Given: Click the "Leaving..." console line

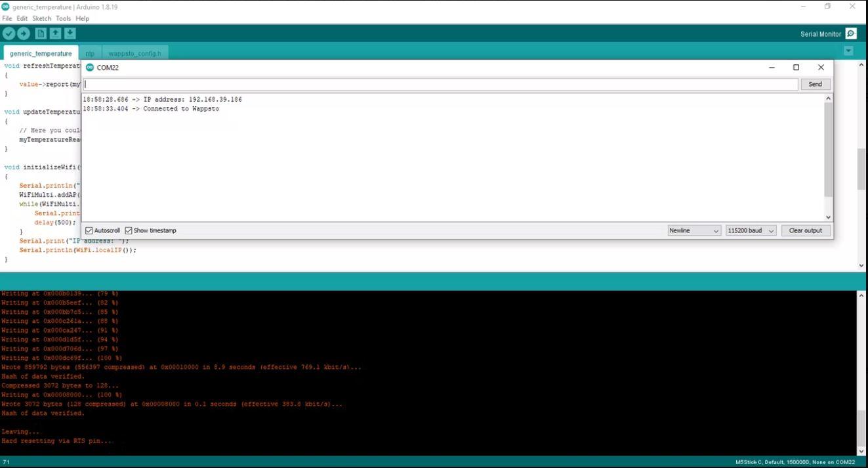Looking at the screenshot, I should [20, 432].
